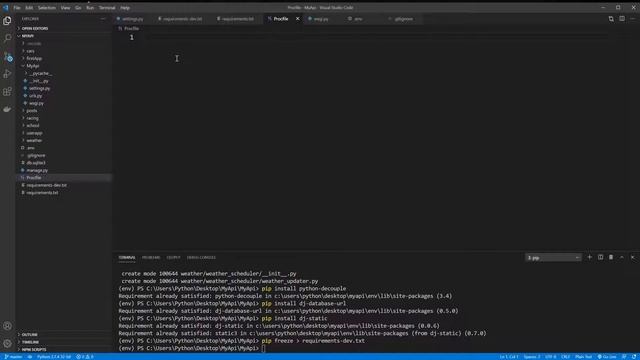Change CRLF line ending in status bar
640x360 pixels.
pyautogui.click(x=565, y=357)
